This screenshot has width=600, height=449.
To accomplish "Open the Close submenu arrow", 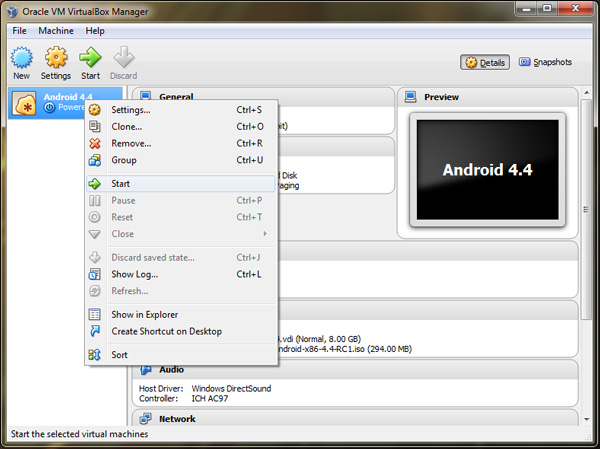I will 265,233.
